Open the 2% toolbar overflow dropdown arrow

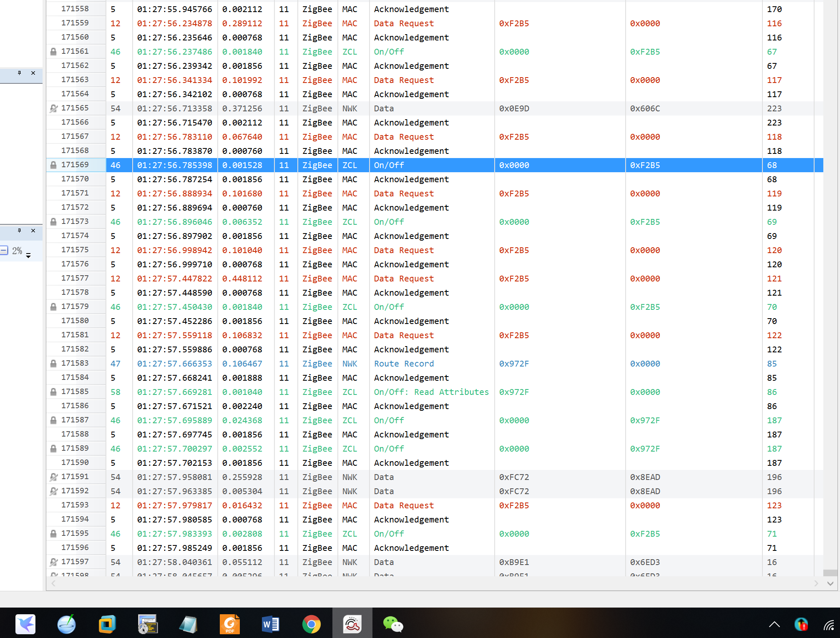(x=28, y=255)
